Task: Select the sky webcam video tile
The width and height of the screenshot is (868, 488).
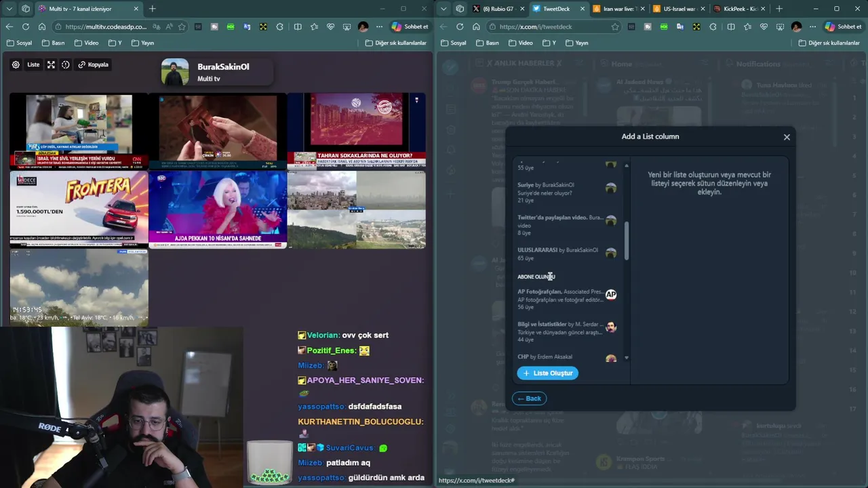Action: coord(79,287)
